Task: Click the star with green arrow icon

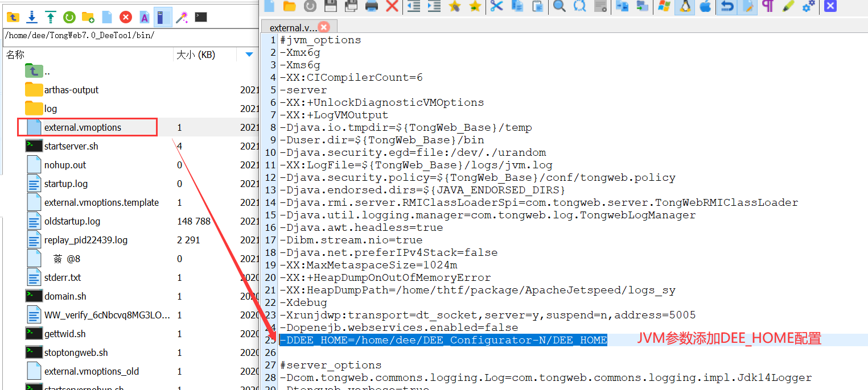Action: 475,6
